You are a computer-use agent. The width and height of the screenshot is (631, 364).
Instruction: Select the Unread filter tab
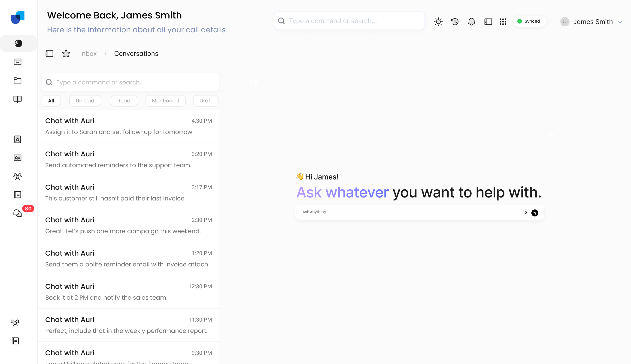click(x=85, y=101)
